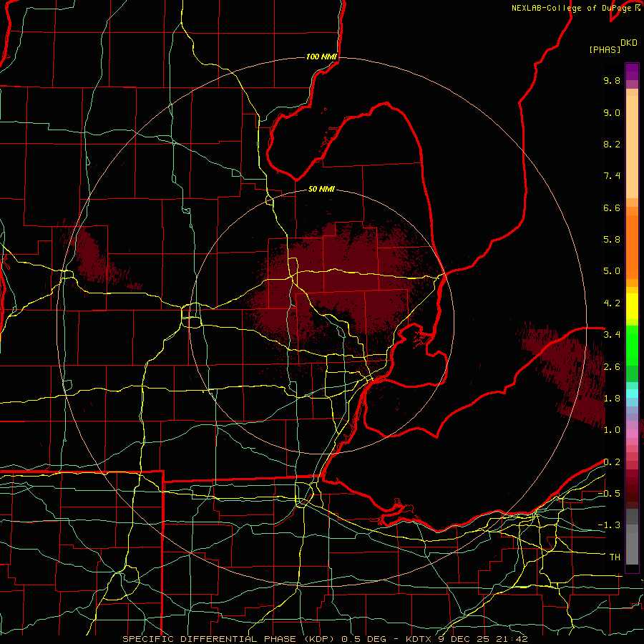Click the 1.0 scale value
The image size is (644, 644).
pyautogui.click(x=612, y=430)
